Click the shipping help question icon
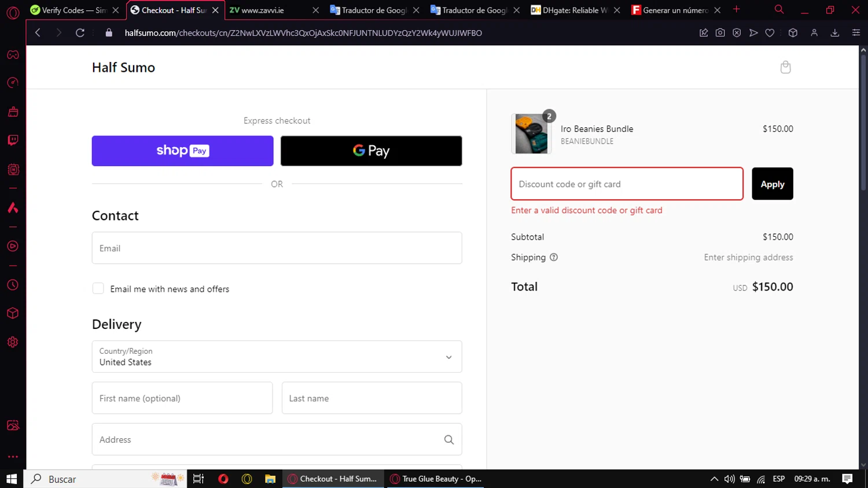The height and width of the screenshot is (488, 868). click(554, 258)
